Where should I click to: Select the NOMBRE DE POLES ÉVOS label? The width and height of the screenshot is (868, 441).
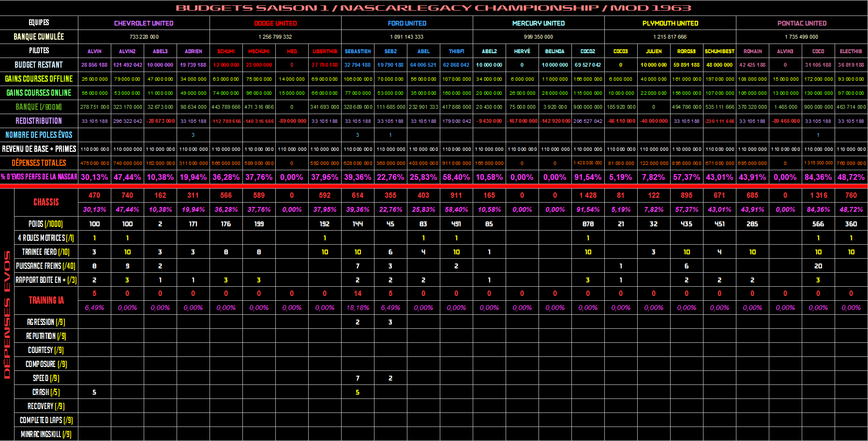click(x=39, y=135)
